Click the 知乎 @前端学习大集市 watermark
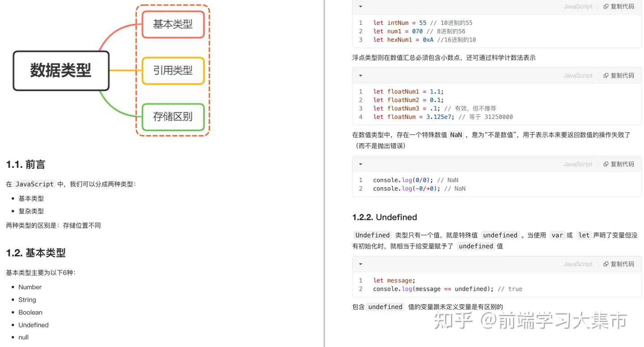644x347 pixels. tap(530, 320)
